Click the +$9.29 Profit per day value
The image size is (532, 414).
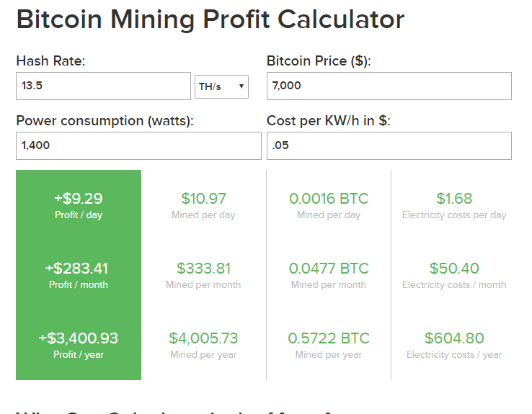click(79, 199)
